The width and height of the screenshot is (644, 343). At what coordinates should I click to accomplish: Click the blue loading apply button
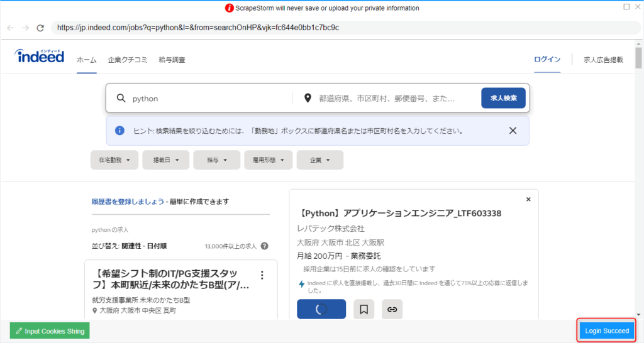321,309
